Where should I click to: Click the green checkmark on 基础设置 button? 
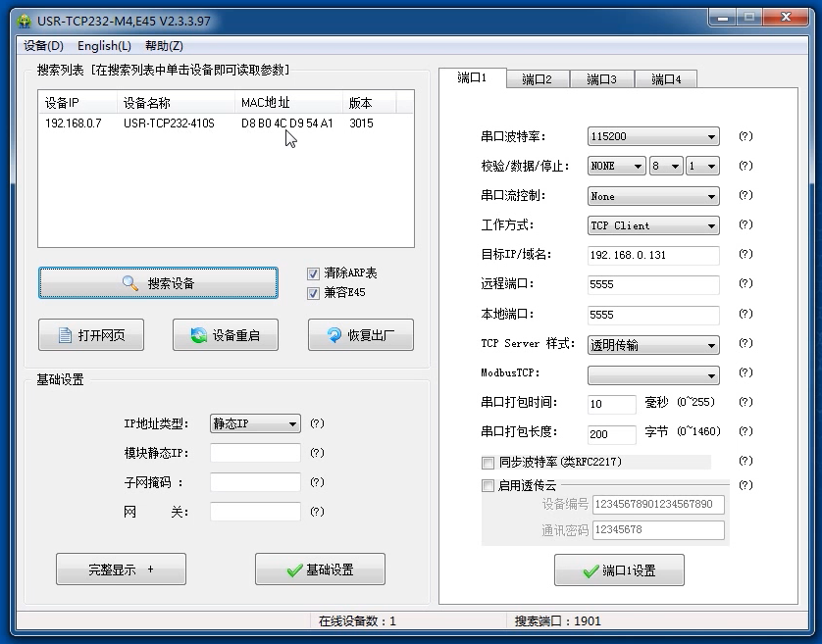tap(293, 569)
